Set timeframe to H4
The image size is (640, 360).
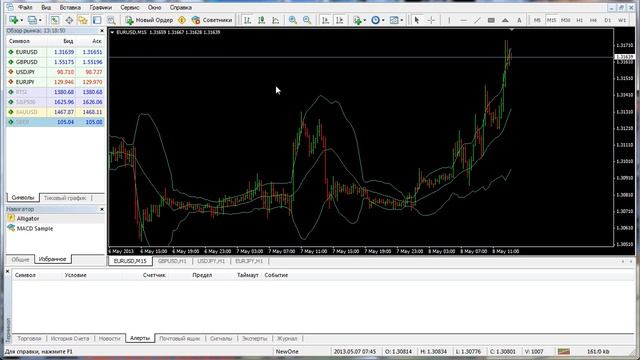point(593,20)
